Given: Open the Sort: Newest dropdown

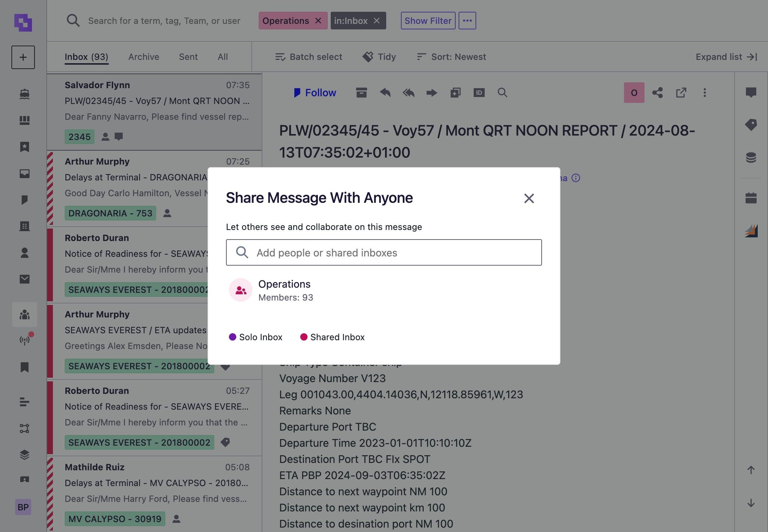Looking at the screenshot, I should tap(451, 57).
